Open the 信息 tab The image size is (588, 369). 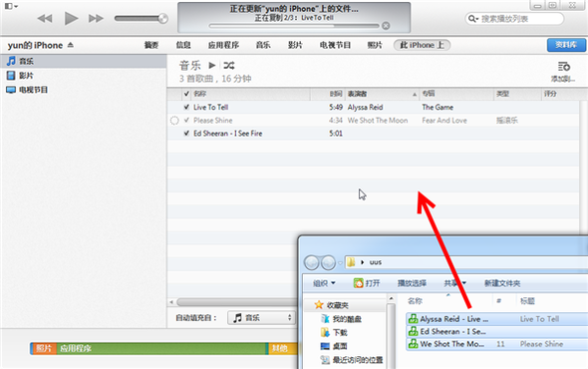coord(183,45)
